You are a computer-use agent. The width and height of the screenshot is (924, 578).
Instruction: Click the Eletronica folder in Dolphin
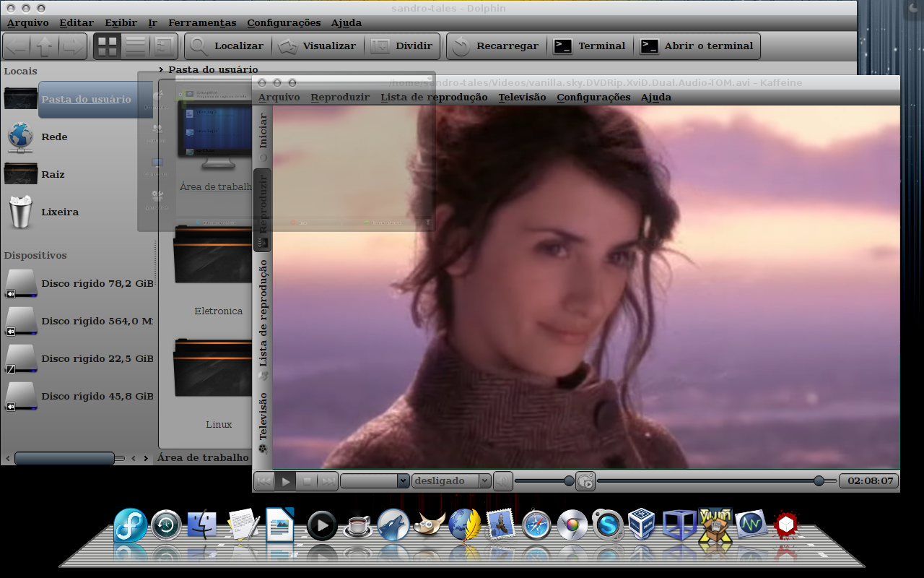point(213,271)
